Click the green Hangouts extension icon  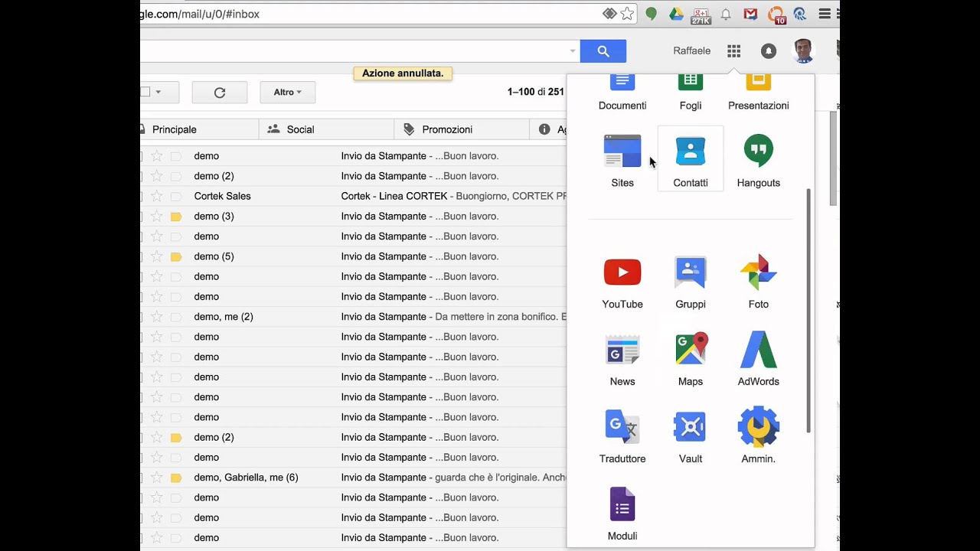click(651, 14)
